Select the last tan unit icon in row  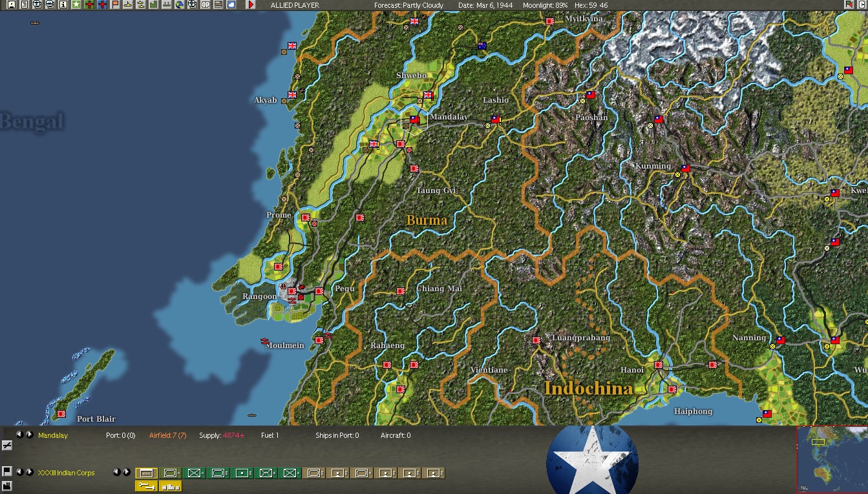[x=434, y=473]
